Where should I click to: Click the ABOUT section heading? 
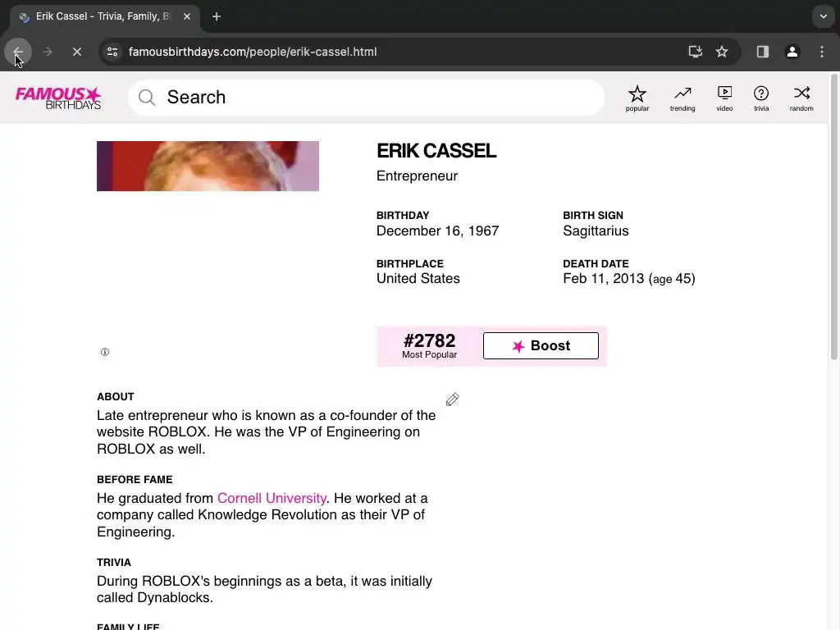[x=115, y=397]
